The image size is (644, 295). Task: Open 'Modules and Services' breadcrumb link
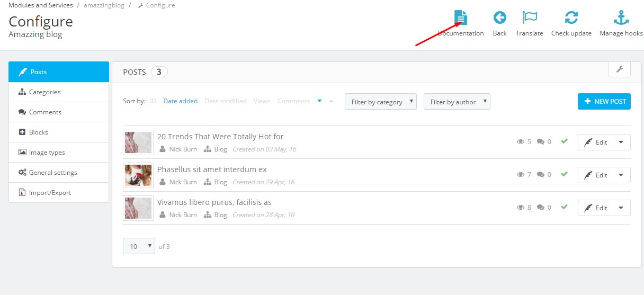click(41, 5)
